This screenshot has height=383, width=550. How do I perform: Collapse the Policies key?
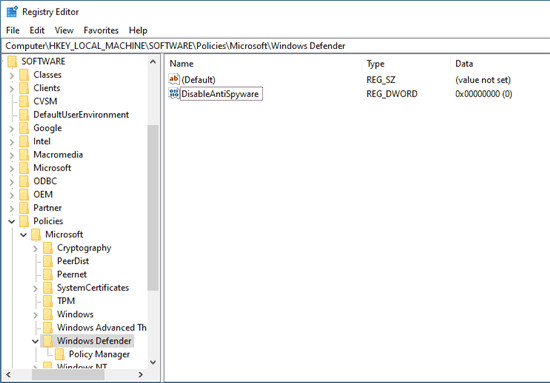click(x=12, y=222)
